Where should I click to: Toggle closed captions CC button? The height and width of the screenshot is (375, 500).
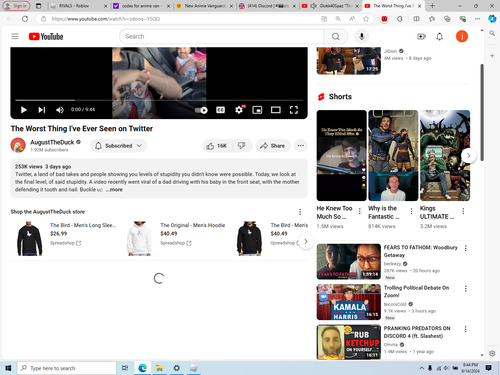point(220,110)
